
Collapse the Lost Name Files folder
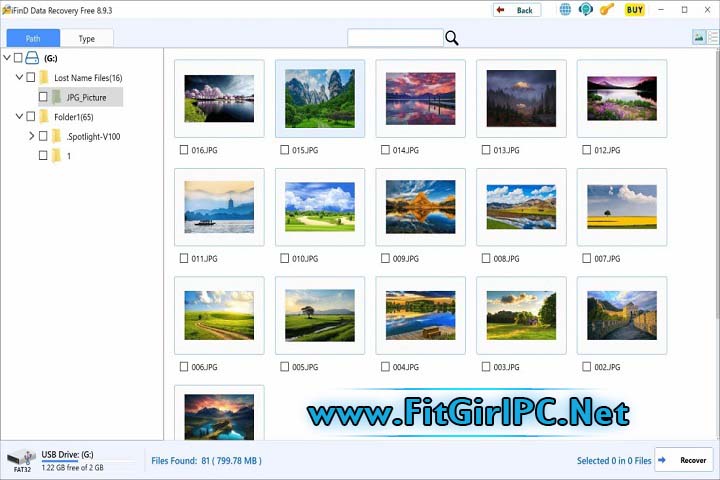(x=19, y=77)
